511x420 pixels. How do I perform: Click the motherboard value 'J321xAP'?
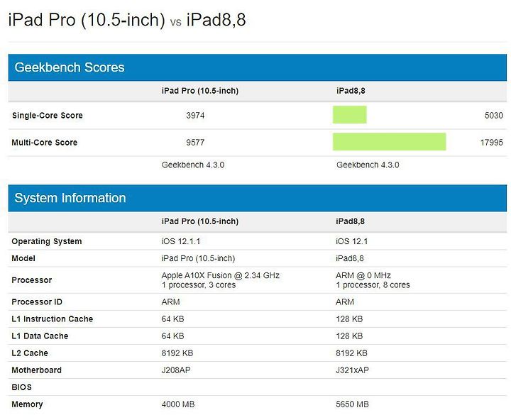pos(352,370)
